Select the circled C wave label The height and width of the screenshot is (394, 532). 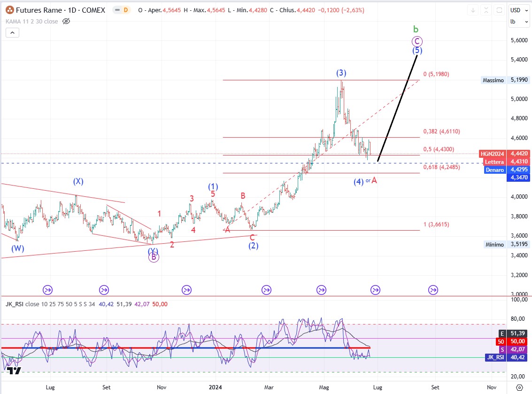417,41
